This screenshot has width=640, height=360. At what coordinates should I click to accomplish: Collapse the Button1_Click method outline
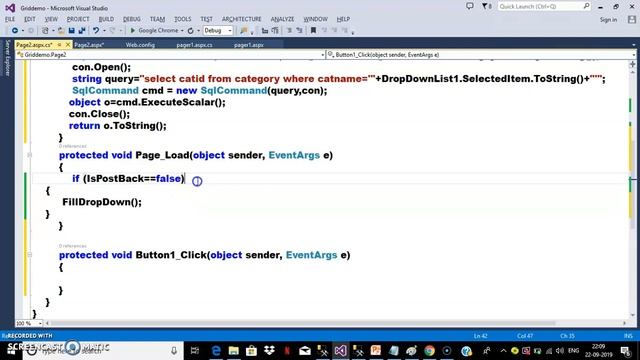pyautogui.click(x=29, y=255)
